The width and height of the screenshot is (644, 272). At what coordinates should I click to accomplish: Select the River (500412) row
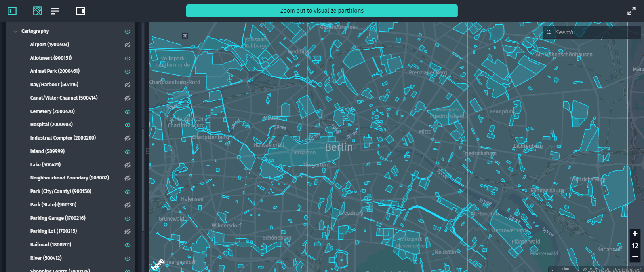[70, 258]
